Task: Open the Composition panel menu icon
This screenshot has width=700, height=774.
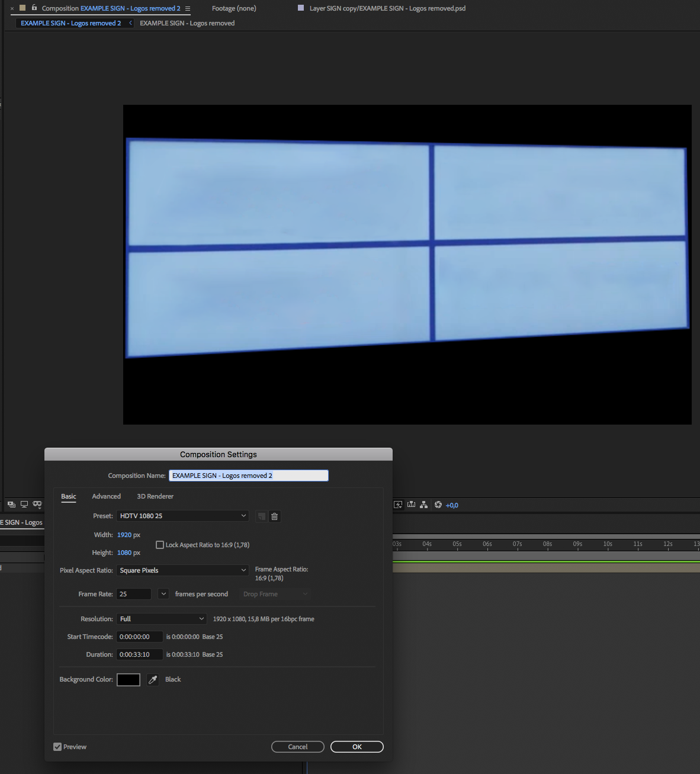Action: 188,8
